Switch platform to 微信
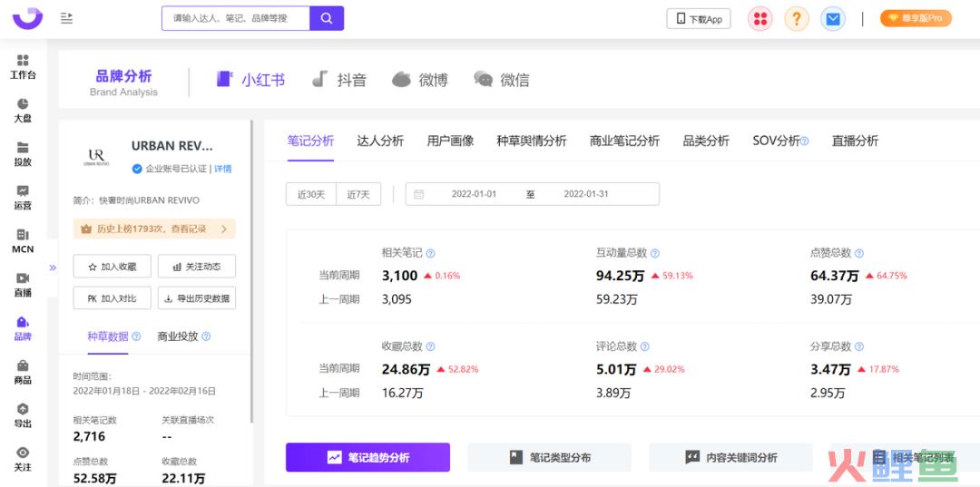Screen dimensions: 980x487 (x=501, y=80)
